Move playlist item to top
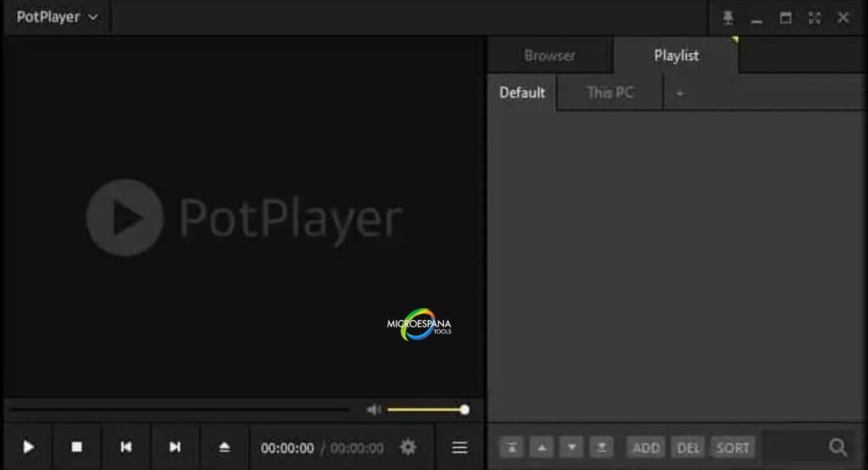Image resolution: width=868 pixels, height=470 pixels. tap(510, 448)
